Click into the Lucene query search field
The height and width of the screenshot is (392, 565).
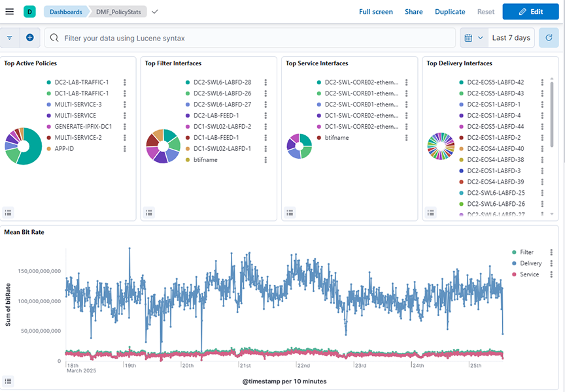coord(255,38)
